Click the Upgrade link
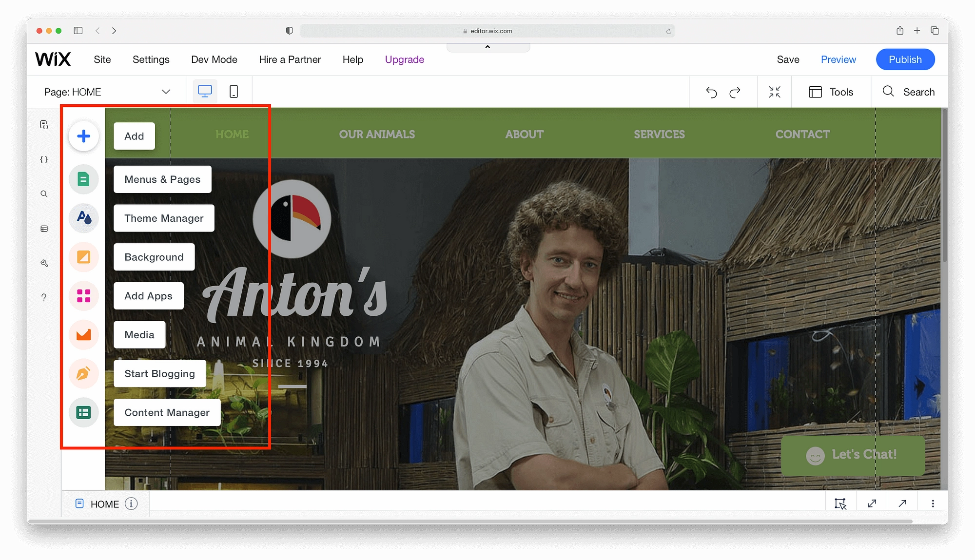The width and height of the screenshot is (975, 560). 405,59
